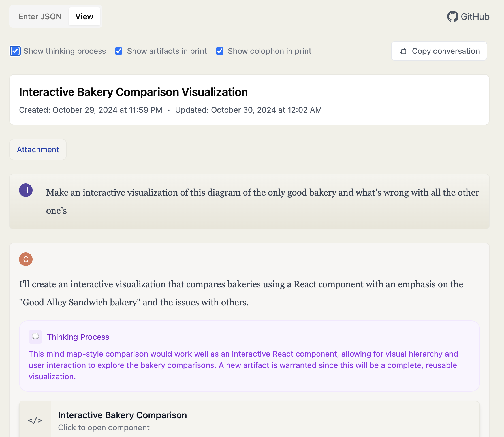
Task: Click the assistant reply mentioning Good Alley Sandwich bakery
Action: [241, 293]
